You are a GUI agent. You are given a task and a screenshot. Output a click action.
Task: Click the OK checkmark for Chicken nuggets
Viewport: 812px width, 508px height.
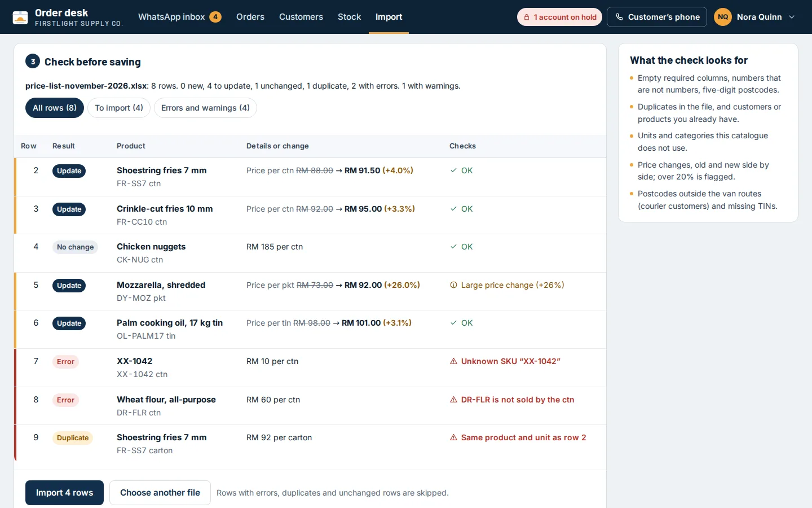click(453, 247)
